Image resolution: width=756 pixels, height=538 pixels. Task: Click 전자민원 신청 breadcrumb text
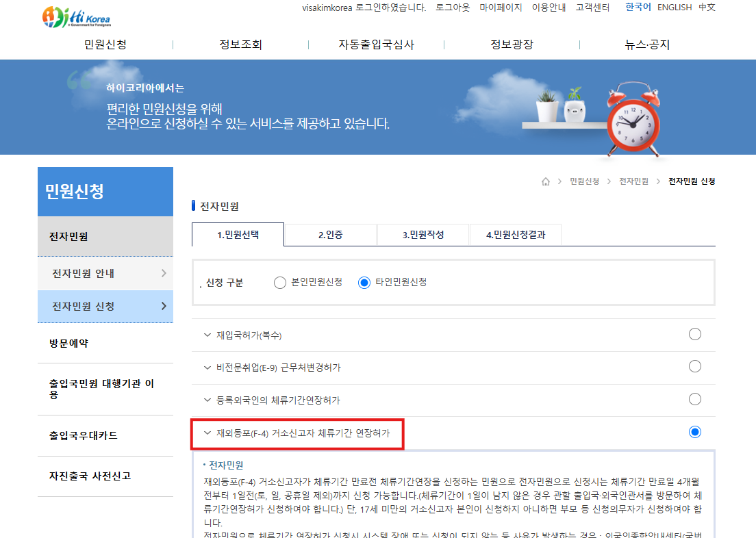pyautogui.click(x=692, y=181)
